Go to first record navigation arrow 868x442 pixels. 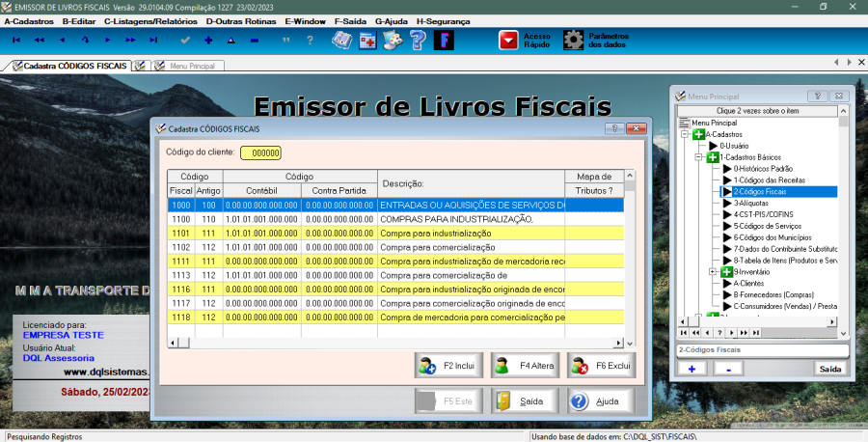point(15,40)
